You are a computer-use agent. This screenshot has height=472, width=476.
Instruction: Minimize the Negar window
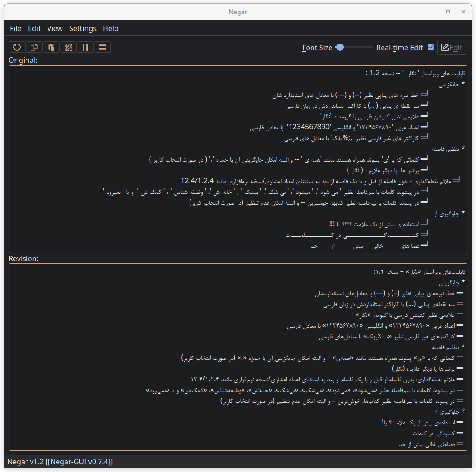coord(433,12)
